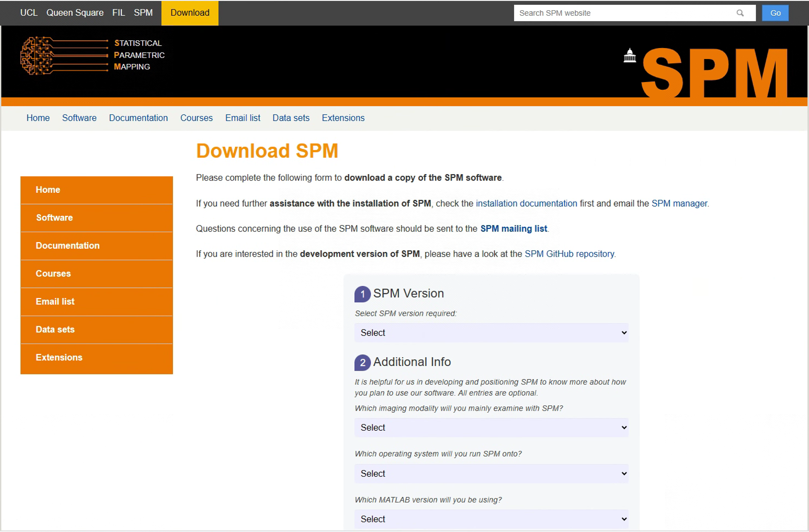Click Software in orange sidebar
Screen dimensions: 809x532
(97, 218)
